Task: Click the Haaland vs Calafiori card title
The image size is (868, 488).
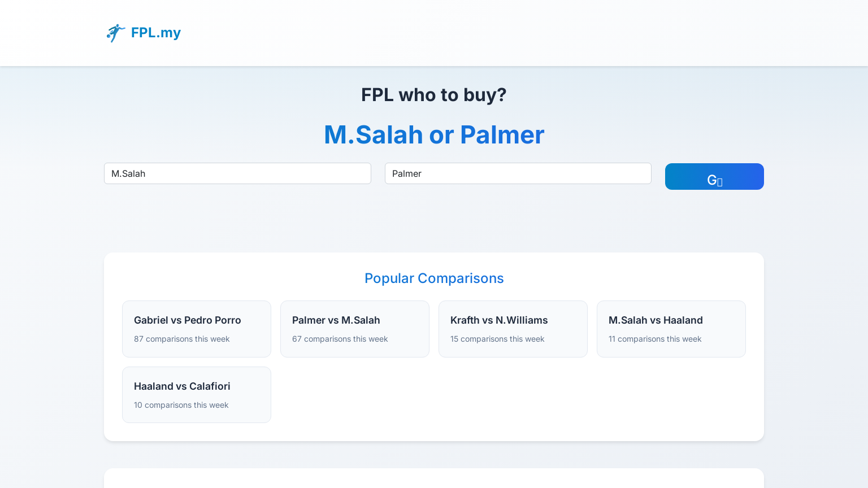Action: pos(182,386)
